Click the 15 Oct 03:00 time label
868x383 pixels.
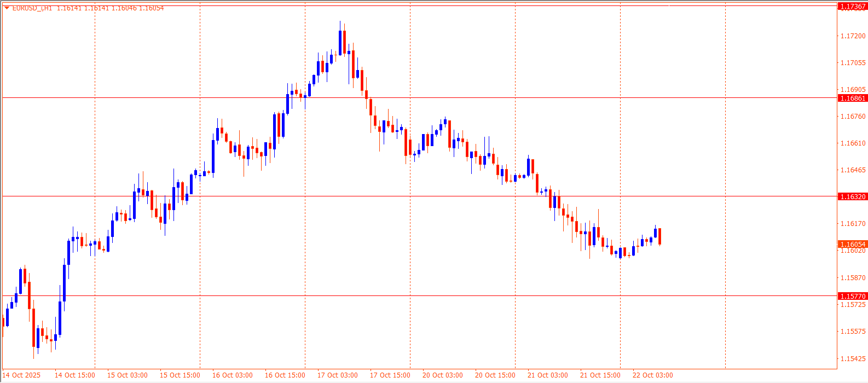coord(127,375)
